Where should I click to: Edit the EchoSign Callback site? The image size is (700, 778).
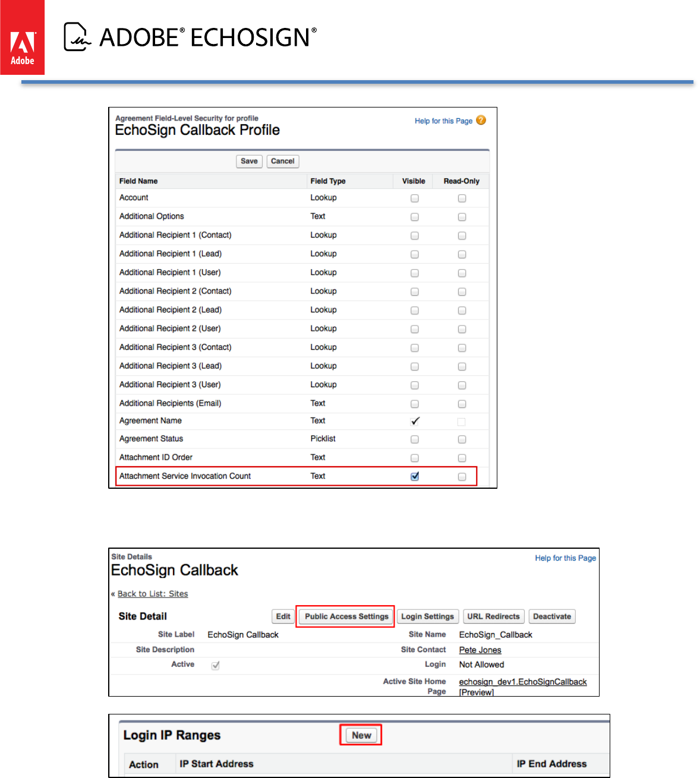click(x=283, y=616)
